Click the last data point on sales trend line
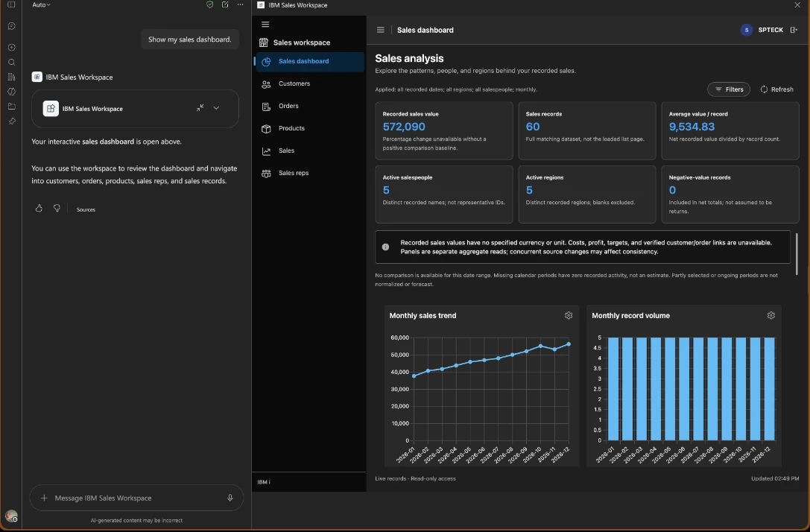The height and width of the screenshot is (532, 810). [x=569, y=344]
